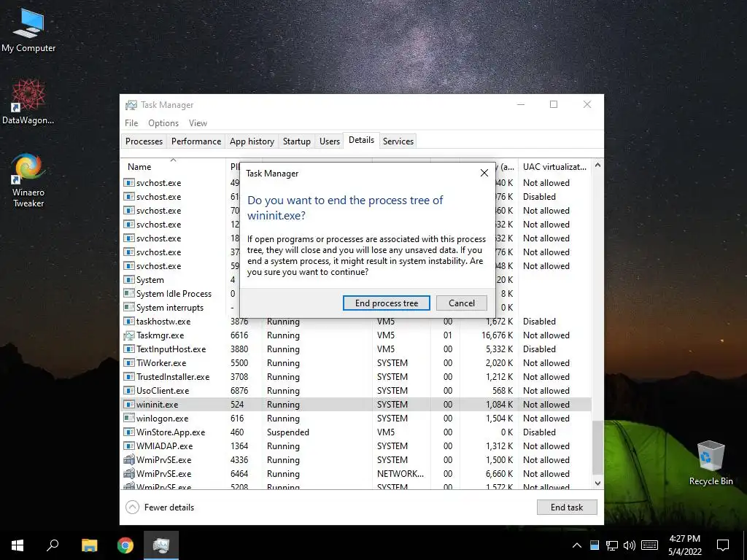747x560 pixels.
Task: Click the 6,660 K memory value
Action: [499, 474]
